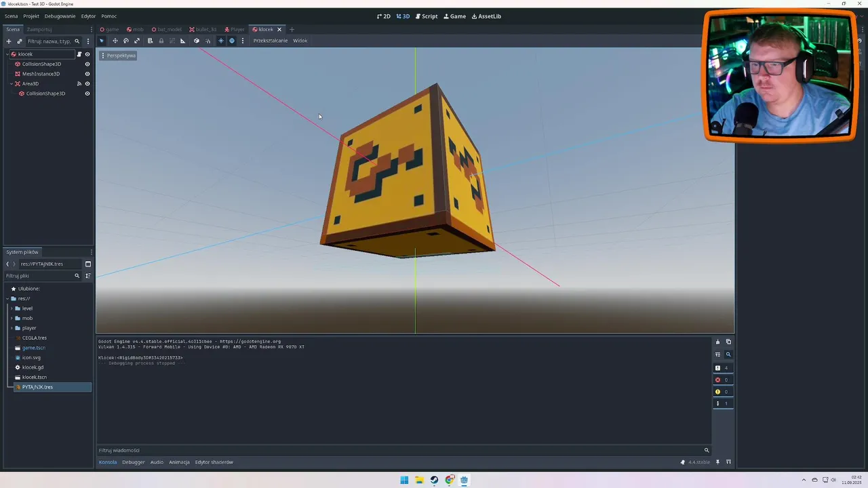Toggle editor messages filter showing 1
The height and width of the screenshot is (488, 868).
723,403
